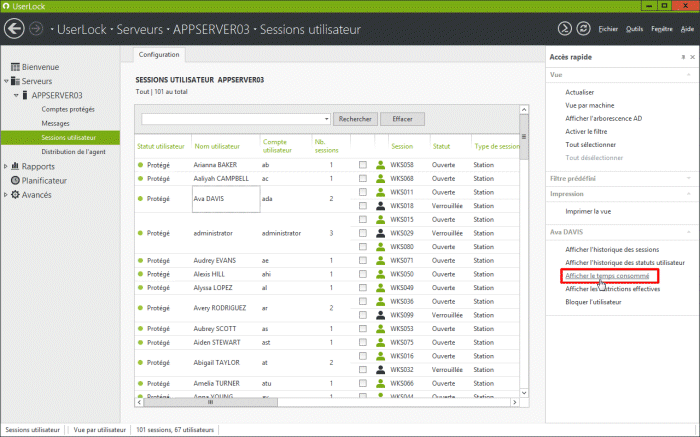Collapse the APPSERVER03 tree node arrow
Image resolution: width=700 pixels, height=437 pixels.
(x=16, y=96)
